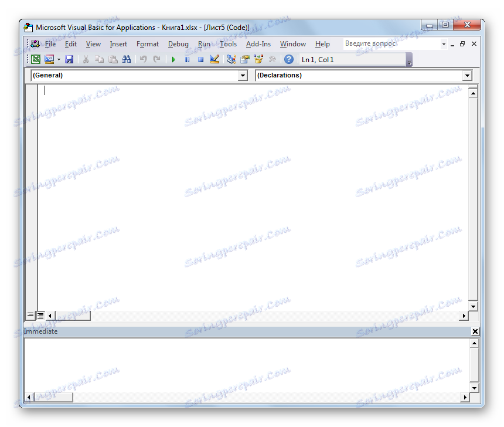Open the Format menu
The width and height of the screenshot is (504, 427).
(148, 44)
